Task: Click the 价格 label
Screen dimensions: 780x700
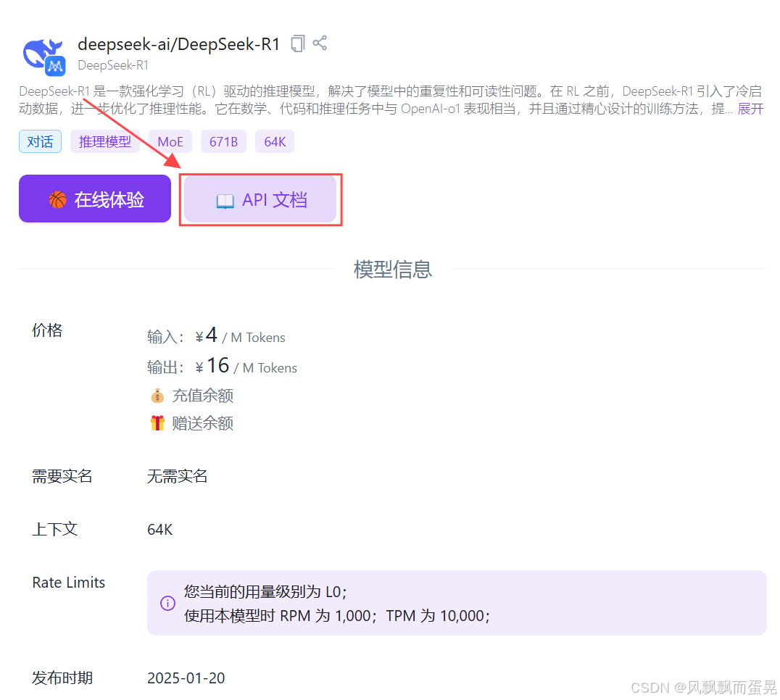Action: point(47,330)
